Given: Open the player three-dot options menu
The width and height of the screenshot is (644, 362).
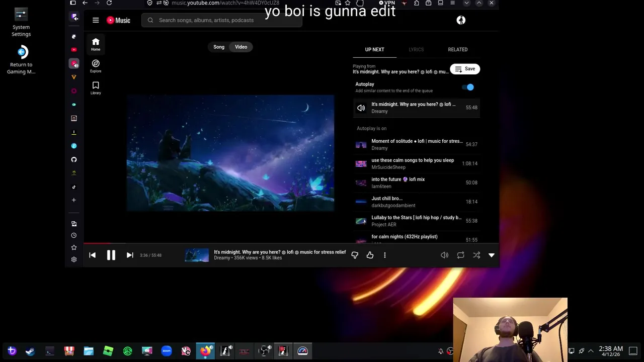Looking at the screenshot, I should click(x=385, y=255).
